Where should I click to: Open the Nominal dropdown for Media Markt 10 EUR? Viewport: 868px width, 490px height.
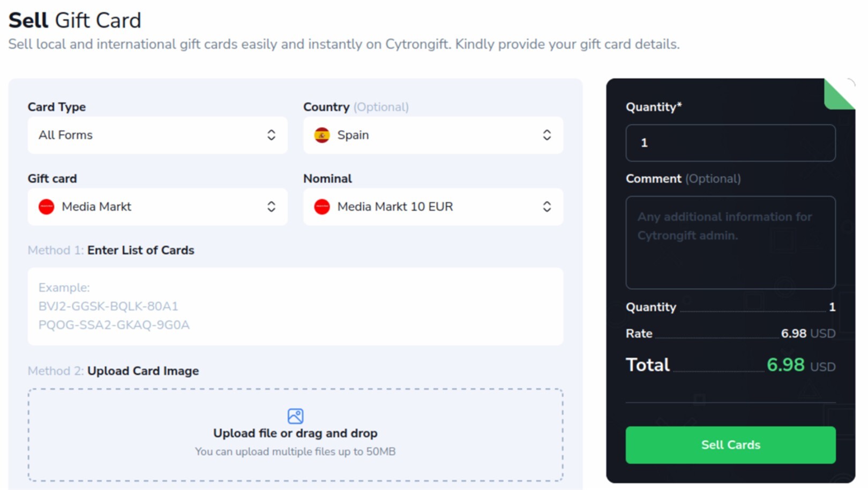click(x=432, y=207)
